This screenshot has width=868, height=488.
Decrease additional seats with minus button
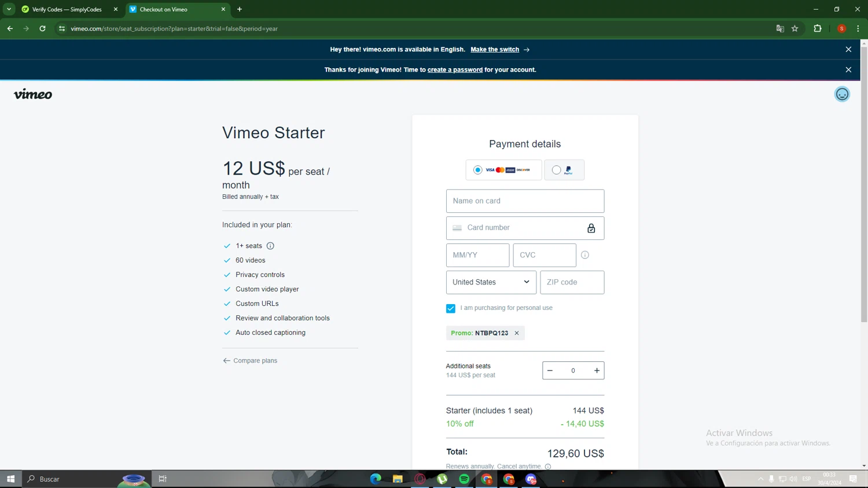(550, 371)
